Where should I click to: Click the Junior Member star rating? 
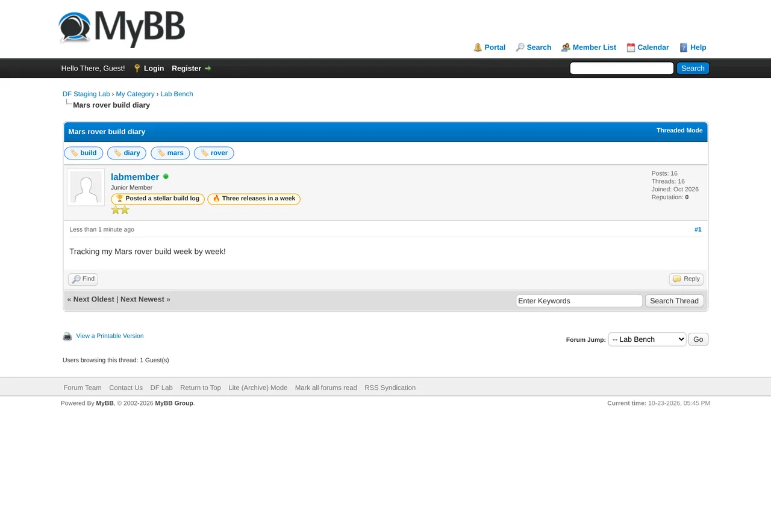(x=120, y=210)
